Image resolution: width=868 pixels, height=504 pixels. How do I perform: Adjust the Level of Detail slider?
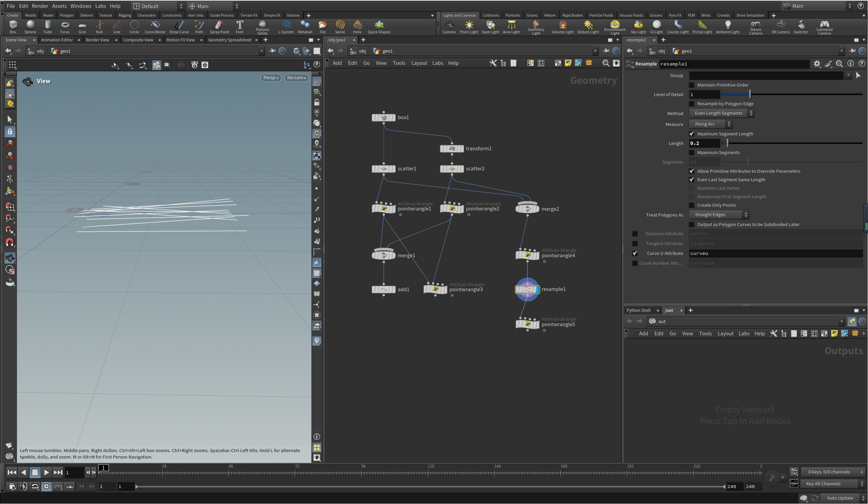(792, 94)
